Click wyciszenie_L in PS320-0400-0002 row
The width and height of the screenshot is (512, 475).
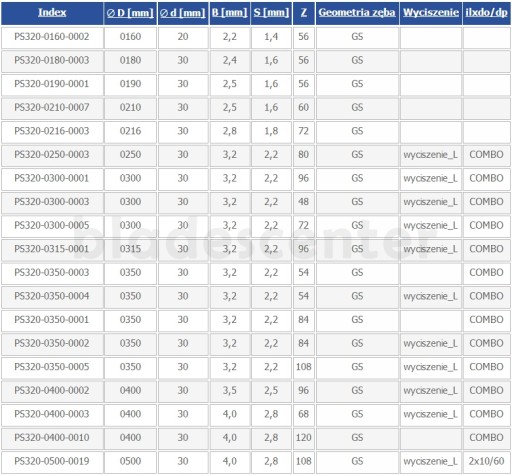(x=431, y=391)
